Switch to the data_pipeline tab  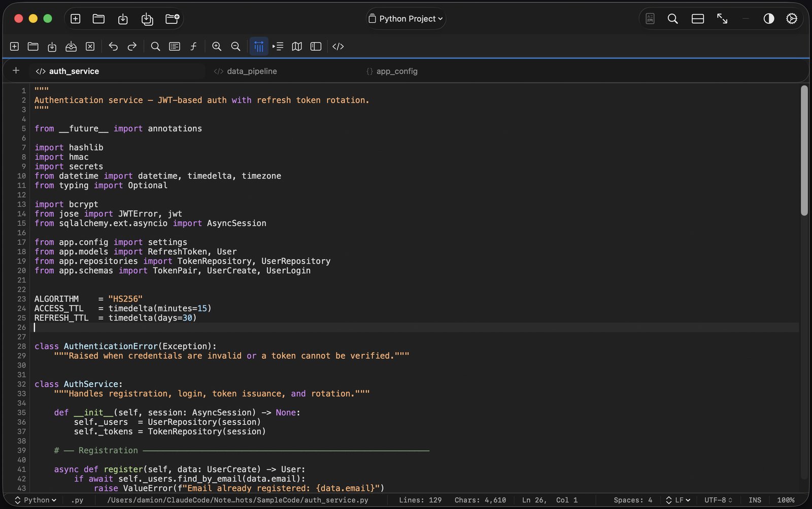pos(245,71)
